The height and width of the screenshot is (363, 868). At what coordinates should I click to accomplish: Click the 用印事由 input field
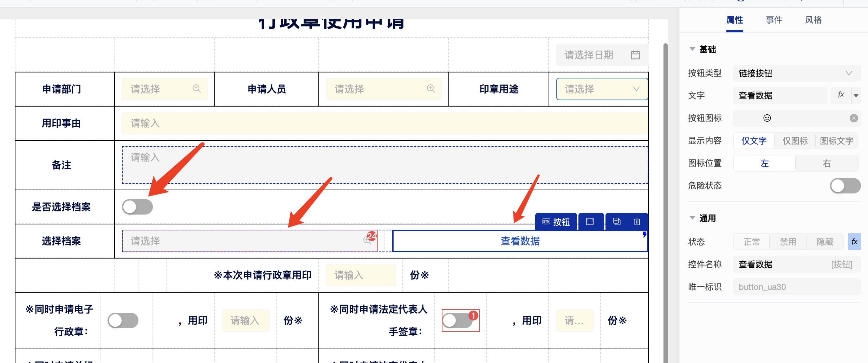tap(384, 123)
